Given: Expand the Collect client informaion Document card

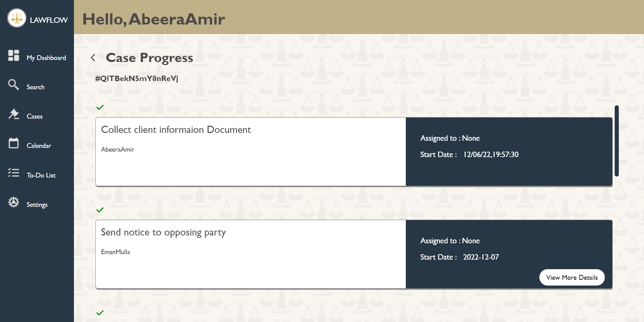Looking at the screenshot, I should 250,152.
